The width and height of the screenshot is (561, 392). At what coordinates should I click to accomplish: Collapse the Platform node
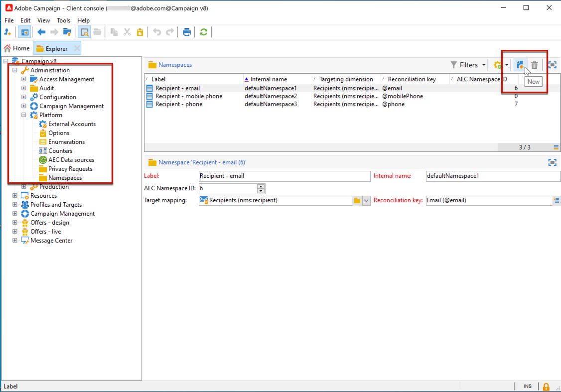click(x=23, y=115)
